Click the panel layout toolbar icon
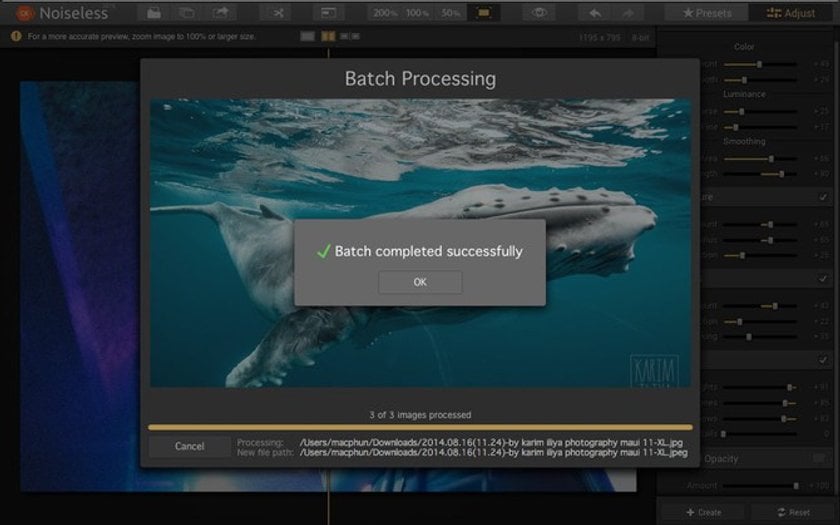 (328, 13)
